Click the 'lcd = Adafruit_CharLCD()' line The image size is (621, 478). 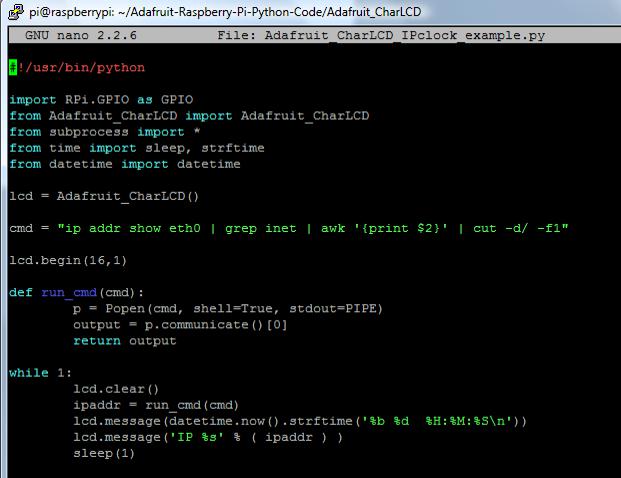point(104,196)
